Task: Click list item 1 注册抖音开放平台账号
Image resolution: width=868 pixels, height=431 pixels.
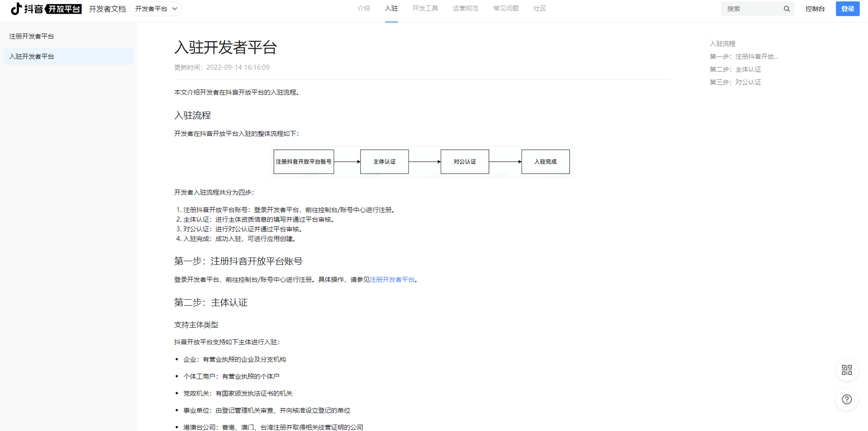Action: pos(290,210)
